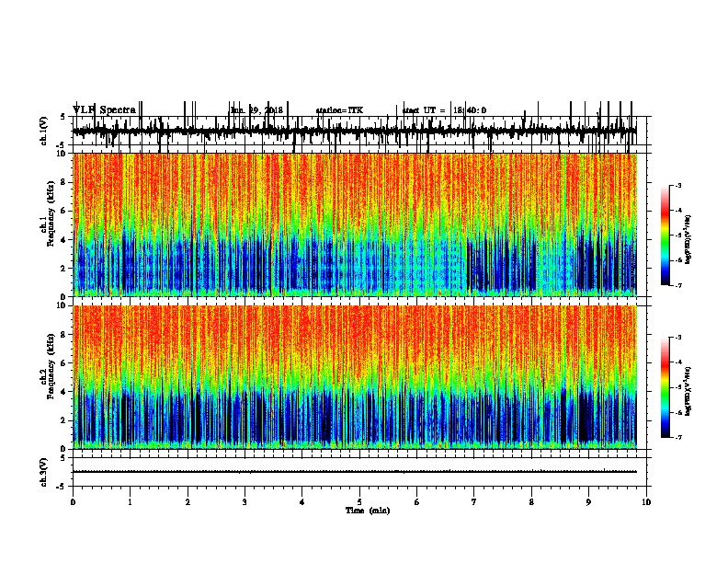Click the ch.1 'Frequency (kHz)' axis label

point(51,214)
